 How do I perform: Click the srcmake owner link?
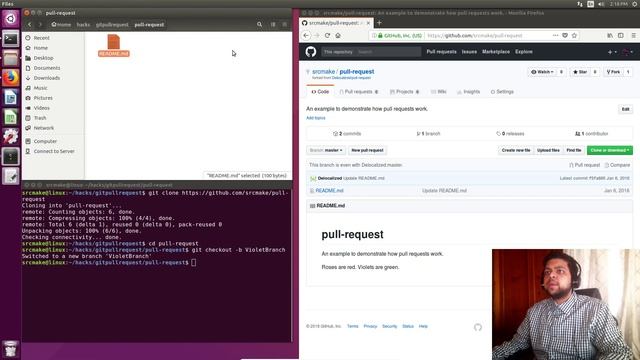tap(323, 71)
